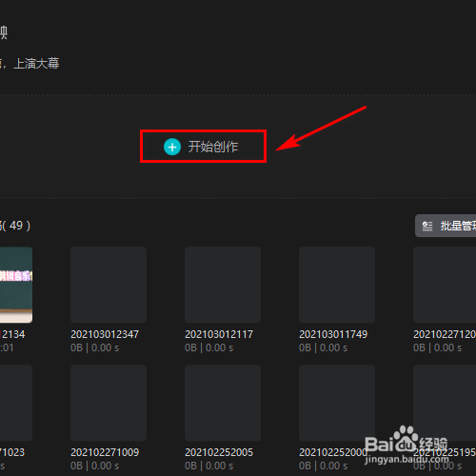
Task: Click the 0B | 0.00 s info under 202103011749
Action: click(323, 347)
